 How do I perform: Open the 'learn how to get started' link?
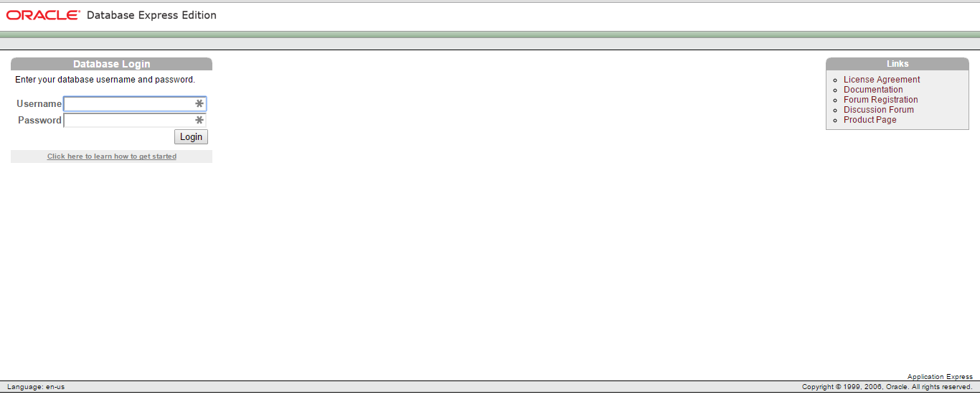pyautogui.click(x=112, y=157)
